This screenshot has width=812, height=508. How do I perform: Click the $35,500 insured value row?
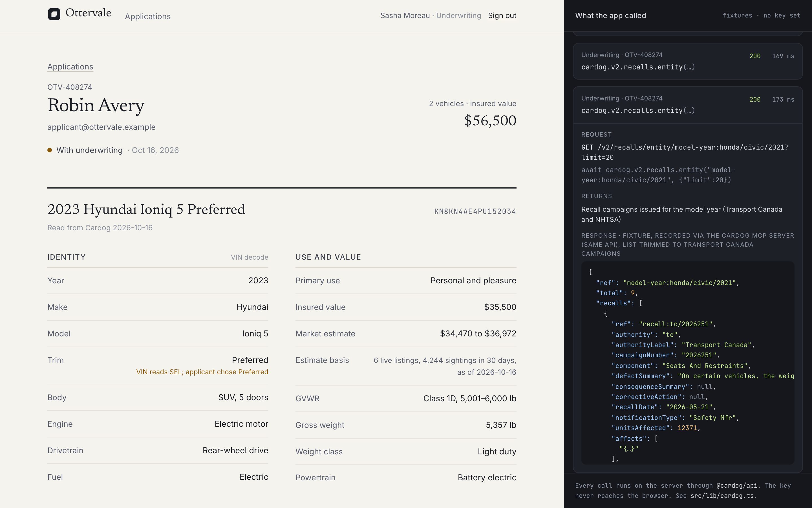coord(406,307)
